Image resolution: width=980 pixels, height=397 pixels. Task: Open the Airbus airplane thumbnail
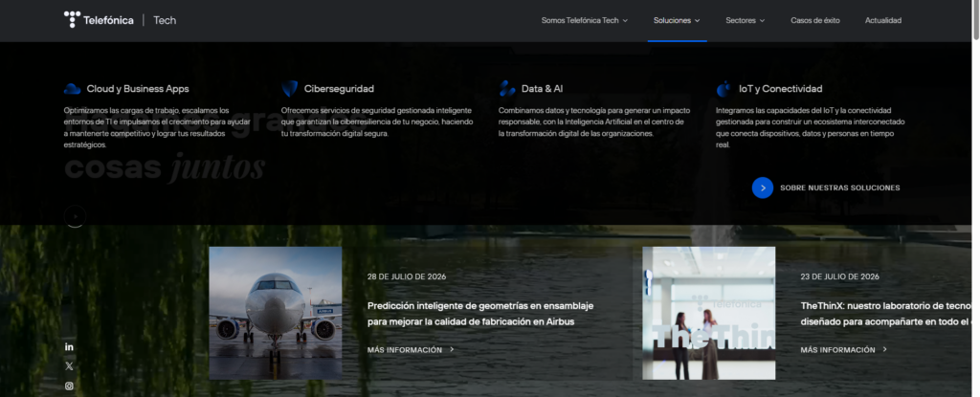[x=276, y=313]
